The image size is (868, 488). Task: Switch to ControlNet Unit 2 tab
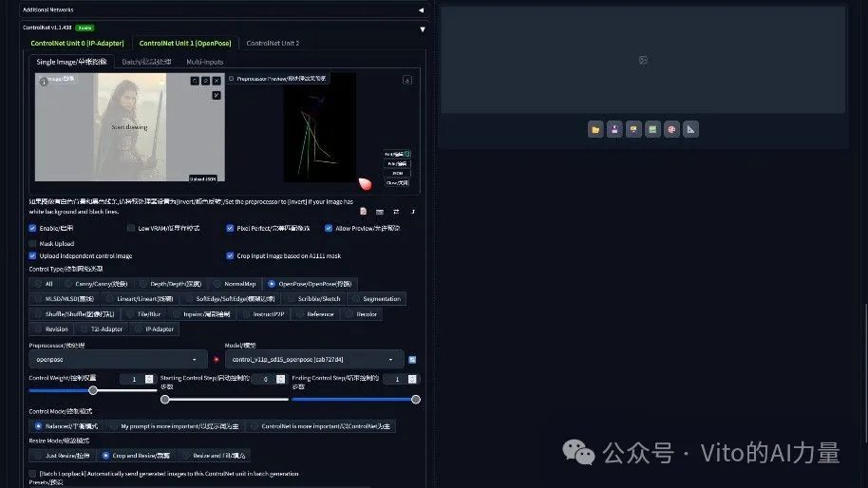click(273, 43)
